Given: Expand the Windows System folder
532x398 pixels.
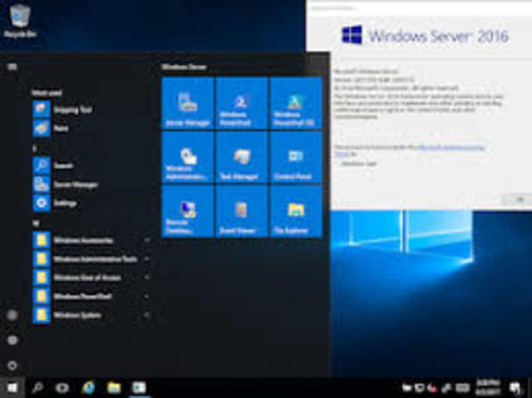Looking at the screenshot, I should point(91,315).
